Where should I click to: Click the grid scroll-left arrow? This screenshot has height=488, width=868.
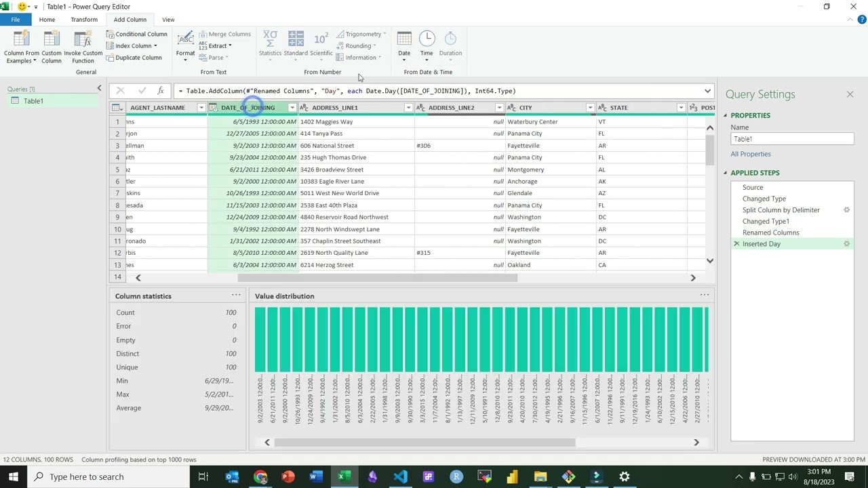[138, 278]
